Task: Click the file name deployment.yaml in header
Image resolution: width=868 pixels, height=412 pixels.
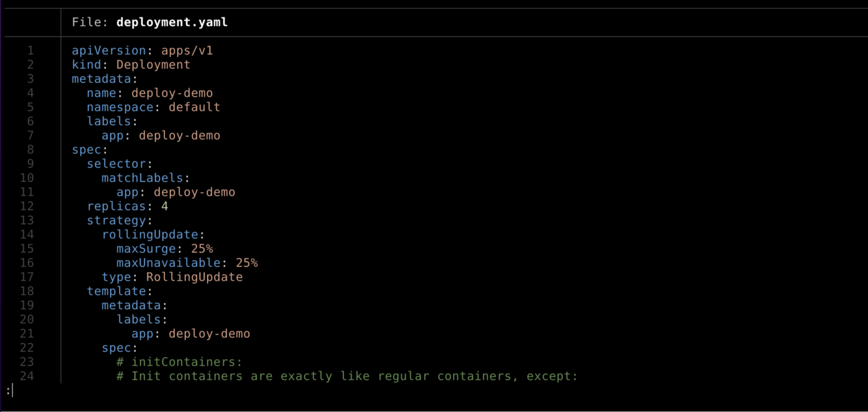Action: pos(172,22)
